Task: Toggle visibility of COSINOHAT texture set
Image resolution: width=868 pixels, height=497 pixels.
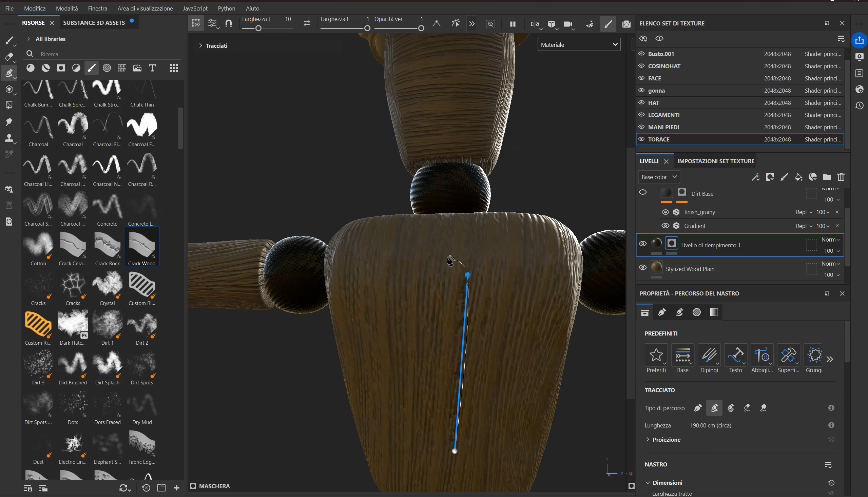Action: [641, 66]
